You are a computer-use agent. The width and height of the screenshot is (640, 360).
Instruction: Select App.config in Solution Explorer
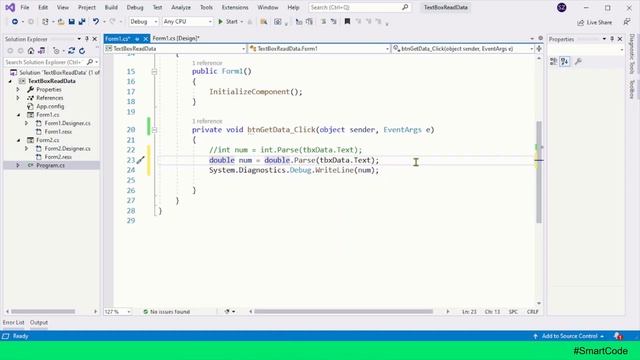pos(50,106)
